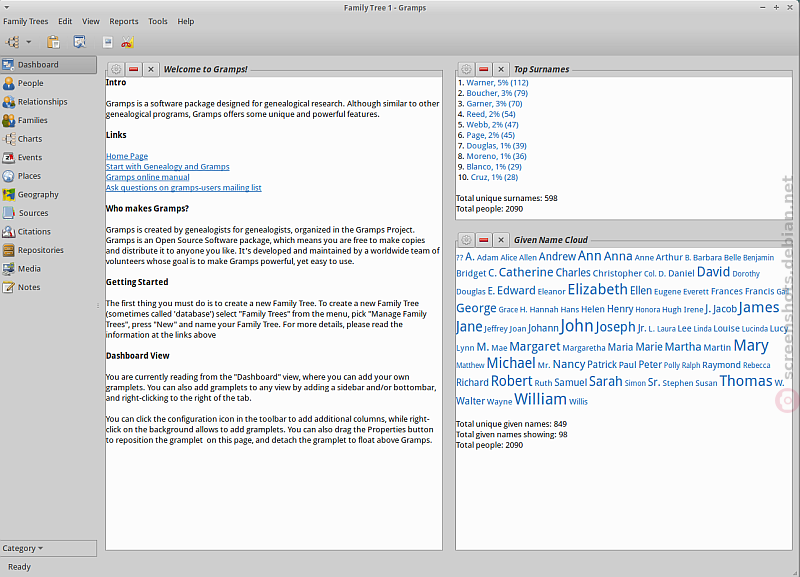Click the Welcome to Gramps properties gear
800x577 pixels.
[116, 69]
